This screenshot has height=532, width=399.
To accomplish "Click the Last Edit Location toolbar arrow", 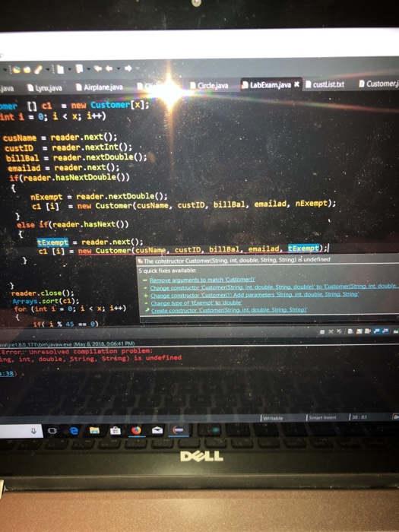I will [98, 69].
